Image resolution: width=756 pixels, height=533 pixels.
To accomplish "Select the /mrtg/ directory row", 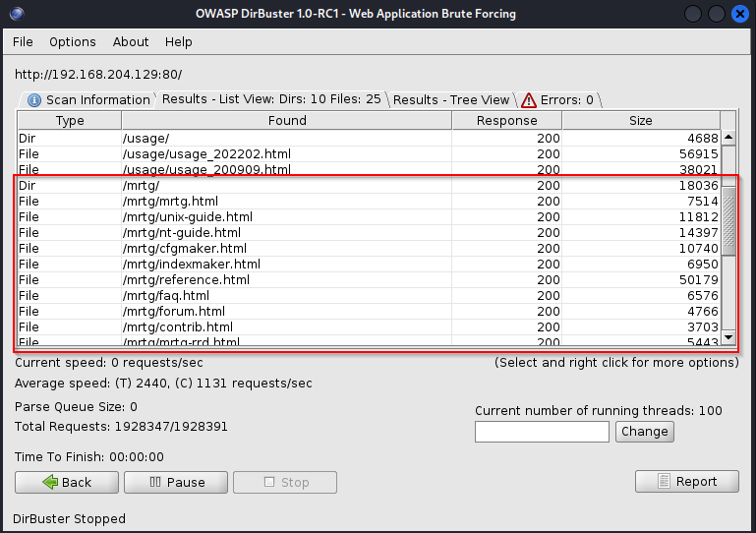I will pos(369,185).
